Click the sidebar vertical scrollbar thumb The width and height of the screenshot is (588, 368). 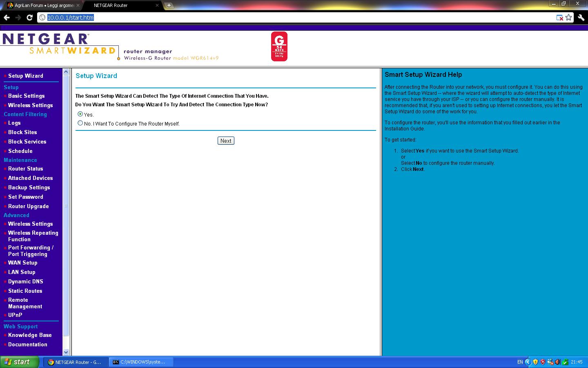(66, 206)
